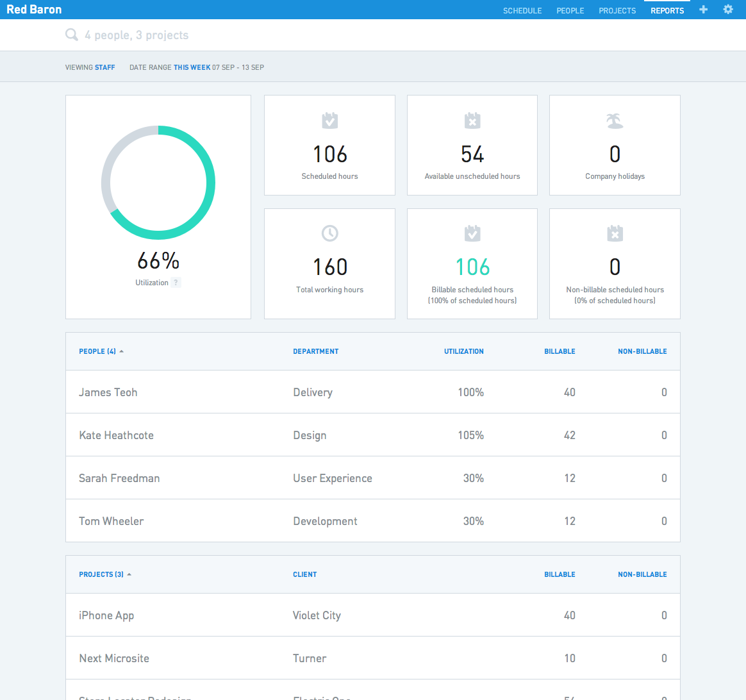Click the plus add icon in header
The width and height of the screenshot is (746, 700).
click(703, 10)
